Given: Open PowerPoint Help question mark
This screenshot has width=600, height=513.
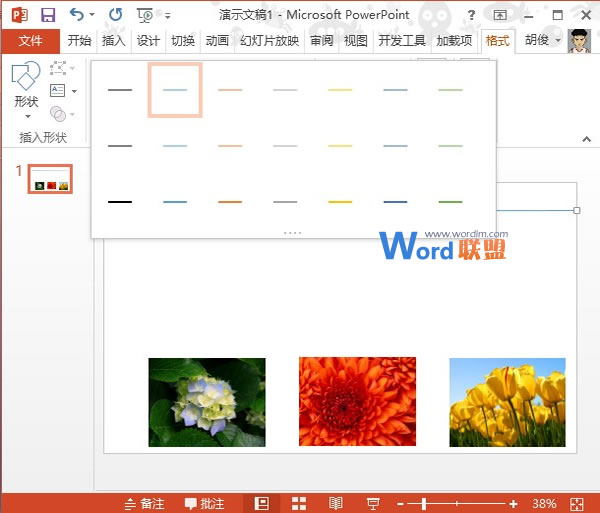Looking at the screenshot, I should click(x=471, y=15).
